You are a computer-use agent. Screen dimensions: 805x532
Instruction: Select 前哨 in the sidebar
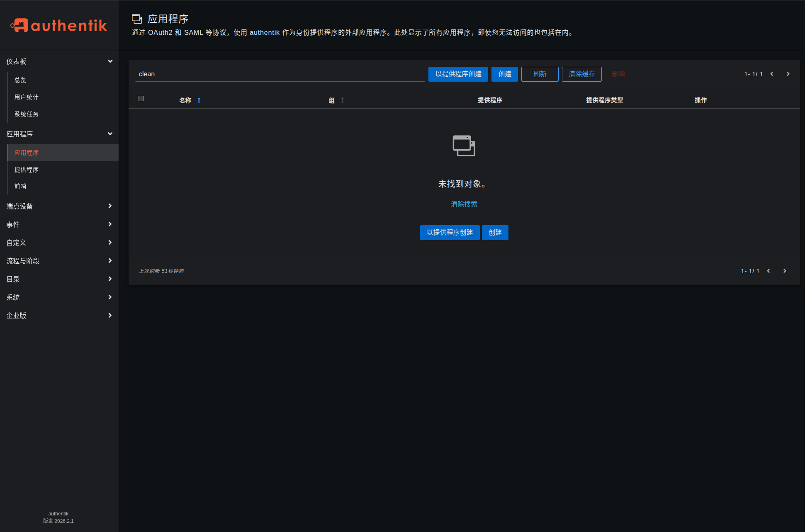[20, 186]
